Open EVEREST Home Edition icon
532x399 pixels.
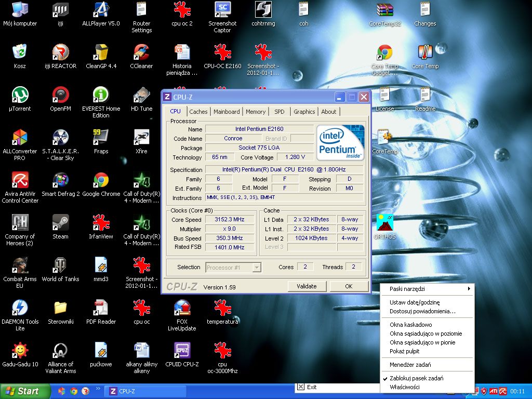101,103
